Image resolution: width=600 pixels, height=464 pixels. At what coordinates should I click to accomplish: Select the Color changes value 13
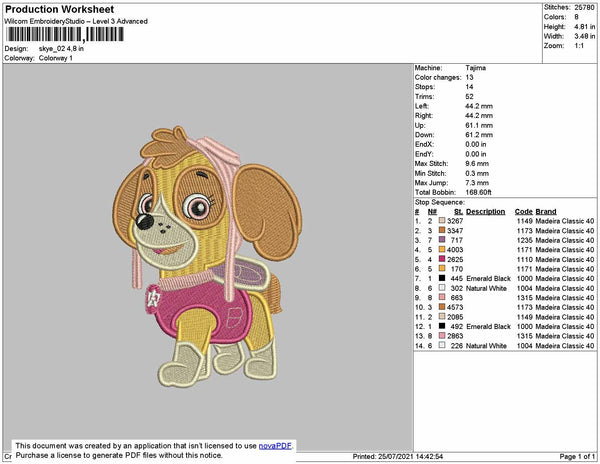coord(470,77)
